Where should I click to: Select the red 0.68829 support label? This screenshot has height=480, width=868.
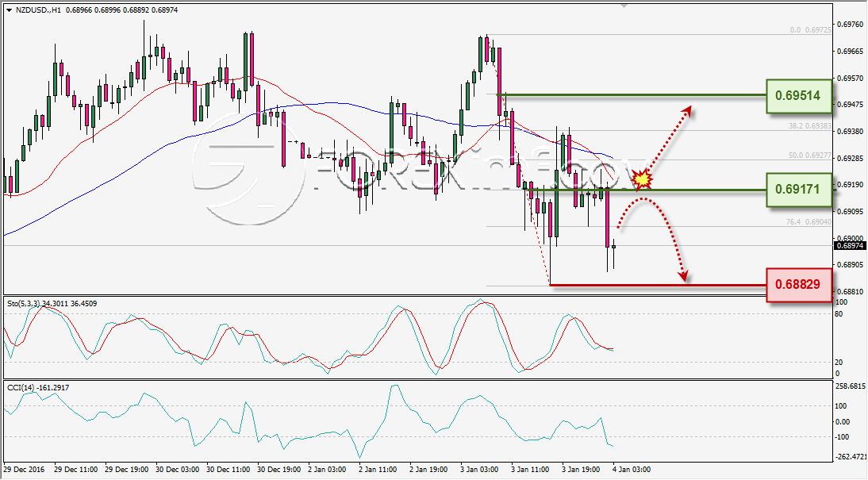click(x=799, y=285)
